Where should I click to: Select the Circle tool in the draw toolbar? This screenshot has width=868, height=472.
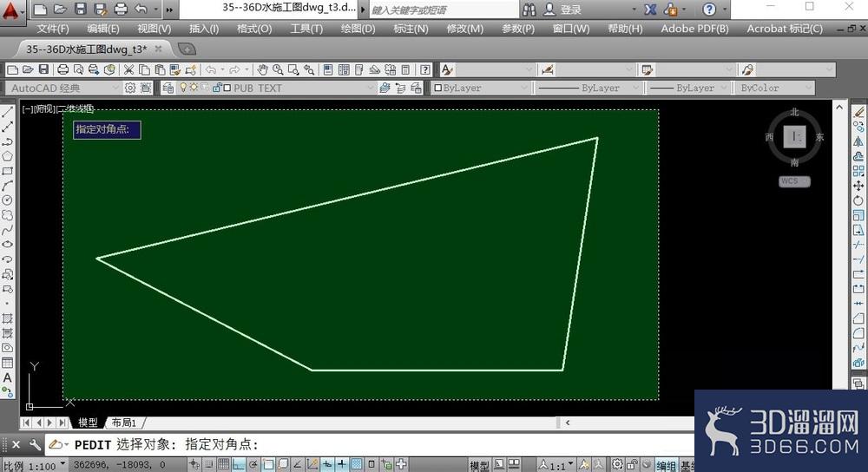click(7, 200)
